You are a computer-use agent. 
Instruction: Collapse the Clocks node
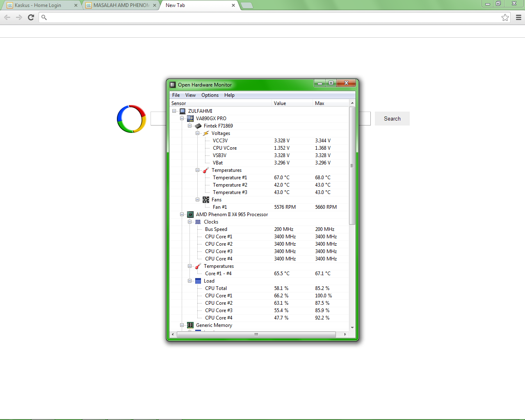[x=190, y=222]
